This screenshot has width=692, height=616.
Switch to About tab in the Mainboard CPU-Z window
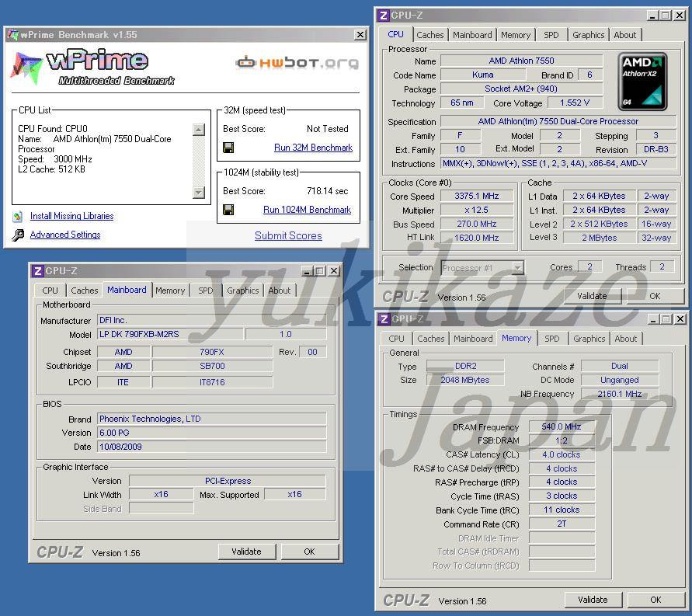pyautogui.click(x=280, y=291)
